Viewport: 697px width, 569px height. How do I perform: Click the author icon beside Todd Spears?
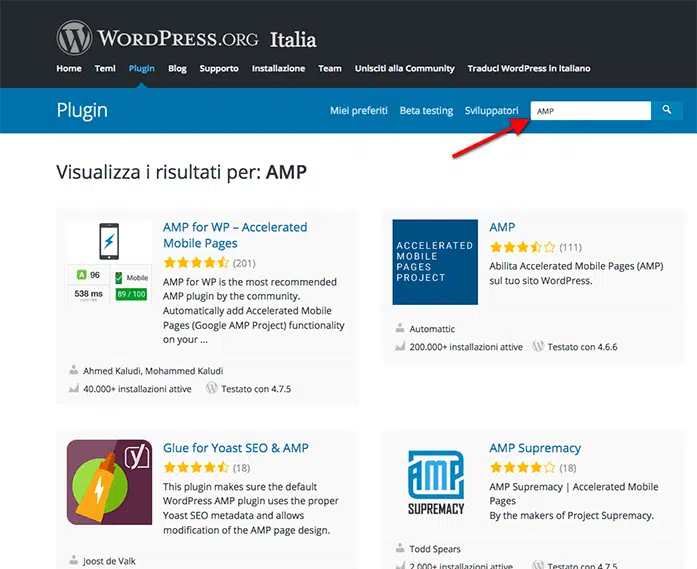click(400, 548)
